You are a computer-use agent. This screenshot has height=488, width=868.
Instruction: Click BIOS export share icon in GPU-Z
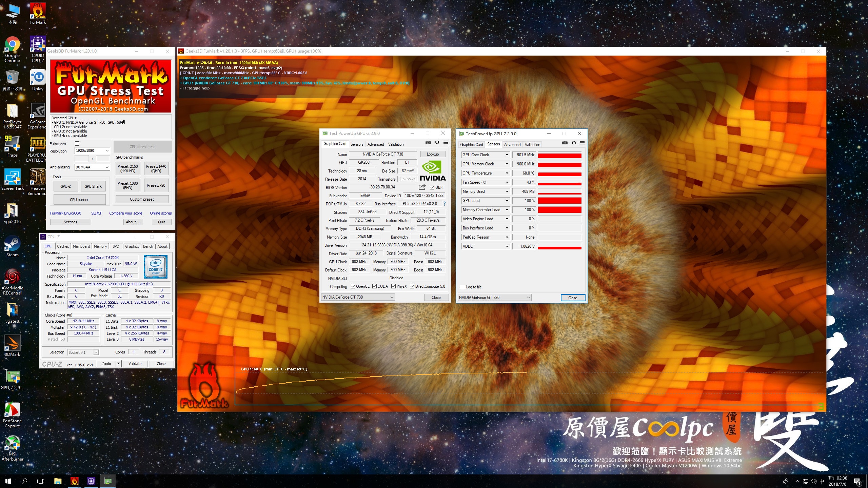click(x=422, y=187)
